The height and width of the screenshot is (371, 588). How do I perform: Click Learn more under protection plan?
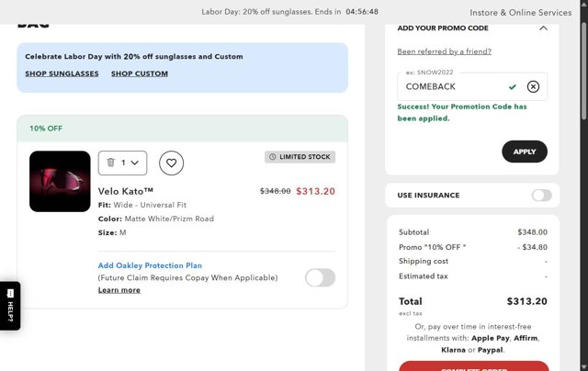click(x=119, y=290)
